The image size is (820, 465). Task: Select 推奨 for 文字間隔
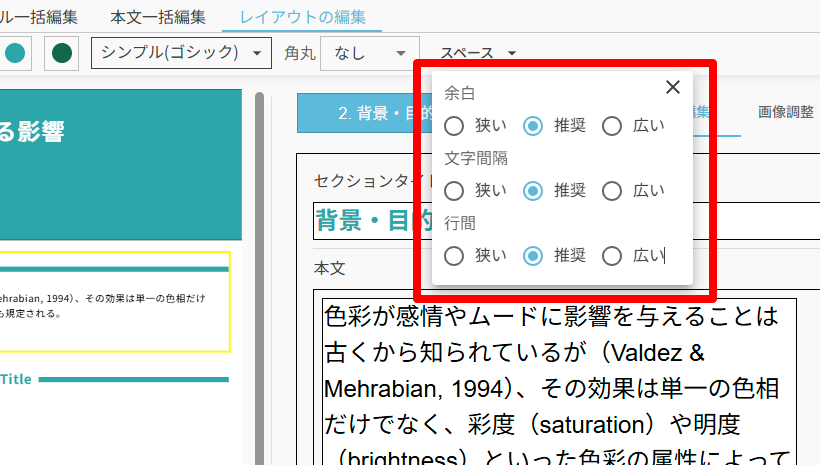[x=534, y=191]
